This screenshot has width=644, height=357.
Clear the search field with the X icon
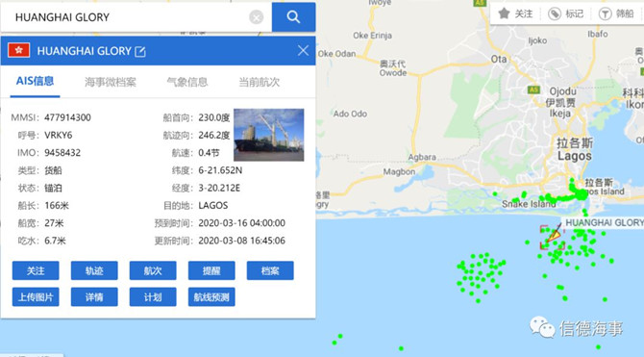[257, 17]
